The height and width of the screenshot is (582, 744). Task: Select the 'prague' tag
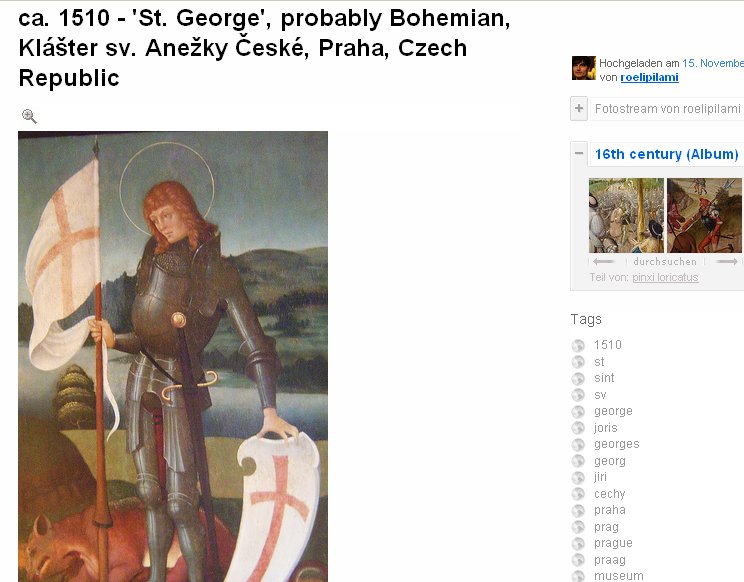613,543
